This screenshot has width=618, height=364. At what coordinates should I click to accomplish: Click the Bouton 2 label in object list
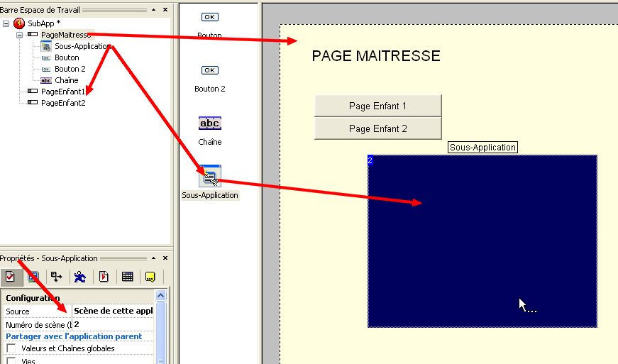click(210, 89)
